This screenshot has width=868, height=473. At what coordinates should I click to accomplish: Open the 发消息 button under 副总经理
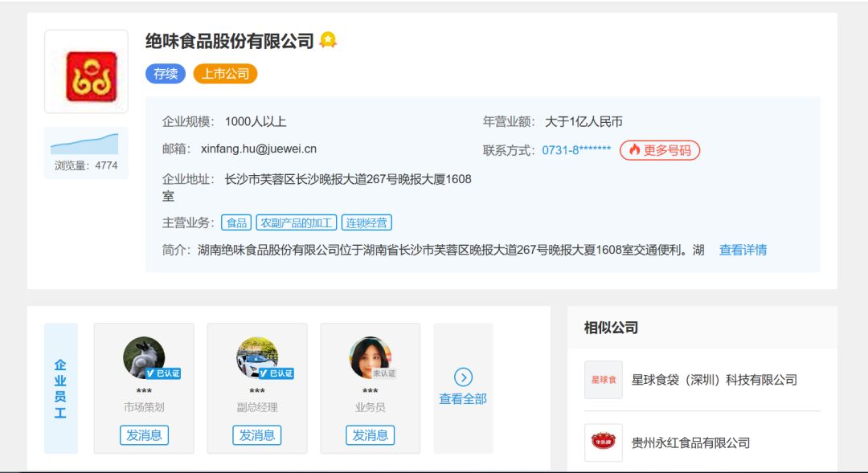click(x=256, y=434)
